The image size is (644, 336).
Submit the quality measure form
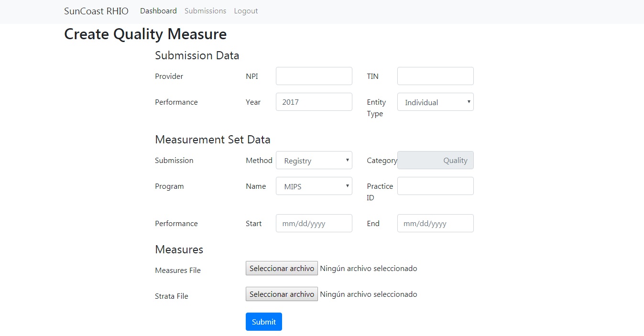[x=264, y=322]
